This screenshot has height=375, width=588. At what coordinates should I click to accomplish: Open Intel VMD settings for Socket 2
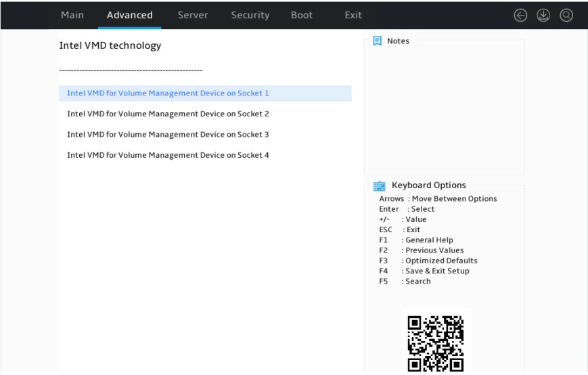[205, 114]
